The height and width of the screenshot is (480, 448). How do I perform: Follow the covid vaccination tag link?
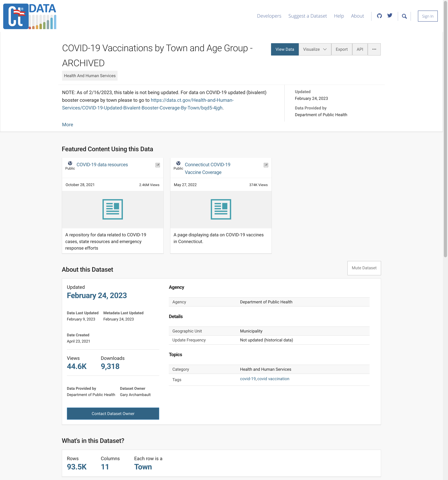click(273, 379)
